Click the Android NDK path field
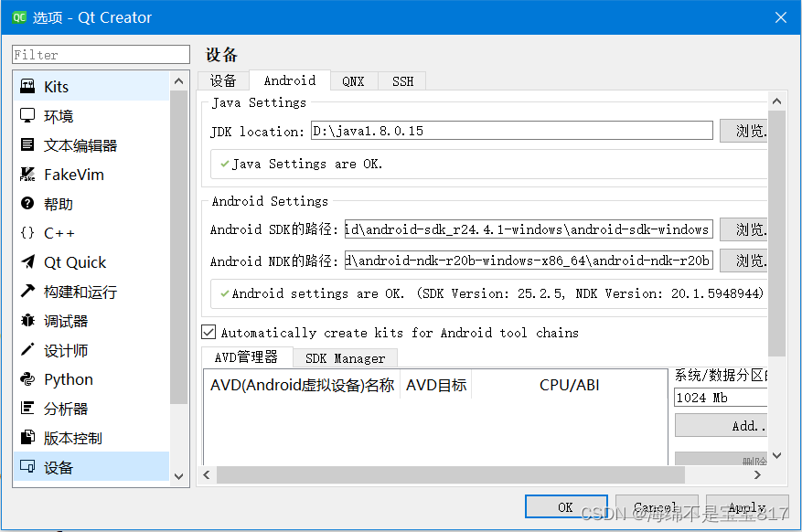802x532 pixels. pyautogui.click(x=529, y=261)
